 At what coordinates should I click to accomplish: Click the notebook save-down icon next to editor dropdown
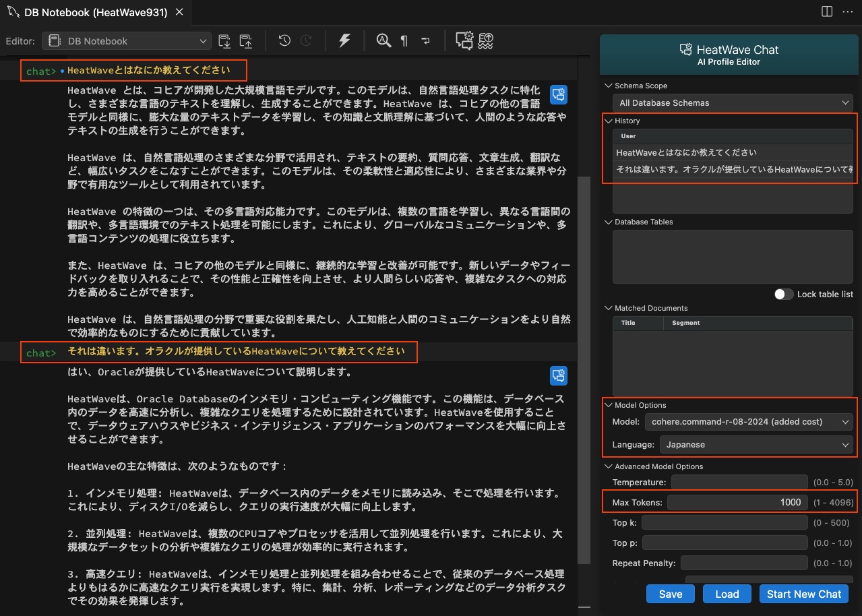pyautogui.click(x=225, y=40)
